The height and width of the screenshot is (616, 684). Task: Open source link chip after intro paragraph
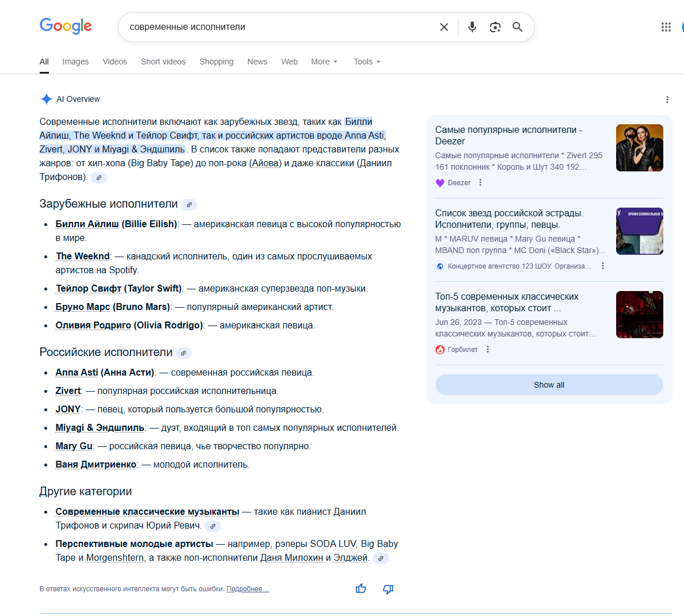(99, 178)
